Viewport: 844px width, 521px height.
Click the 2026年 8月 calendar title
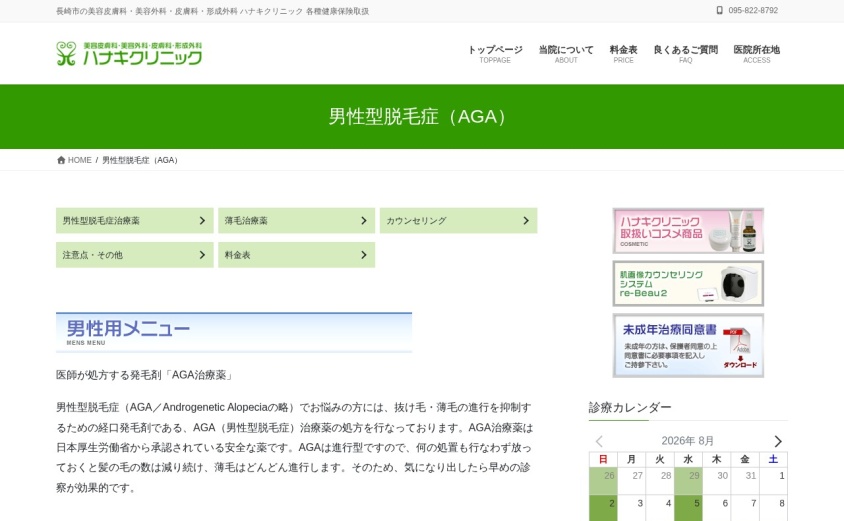coord(688,441)
